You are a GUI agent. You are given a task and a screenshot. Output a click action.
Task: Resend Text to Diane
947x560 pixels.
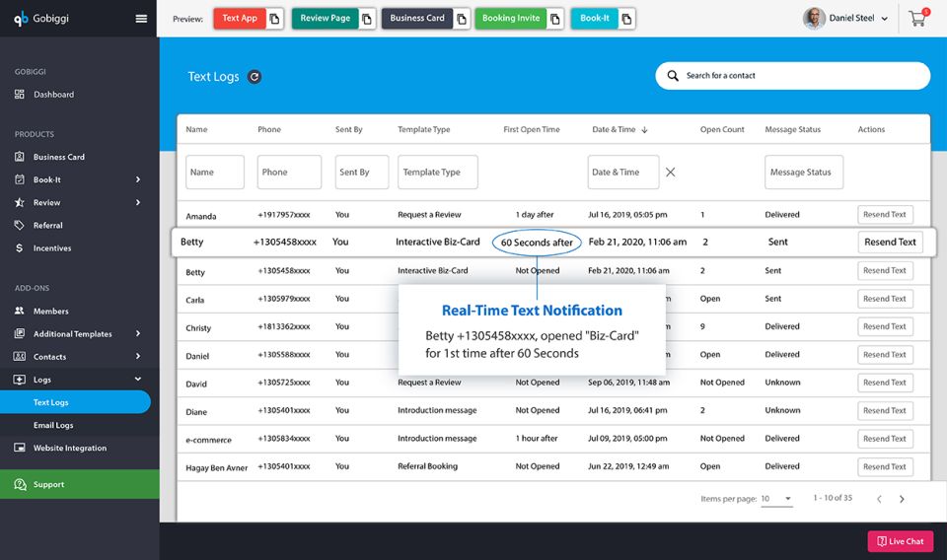coord(886,410)
